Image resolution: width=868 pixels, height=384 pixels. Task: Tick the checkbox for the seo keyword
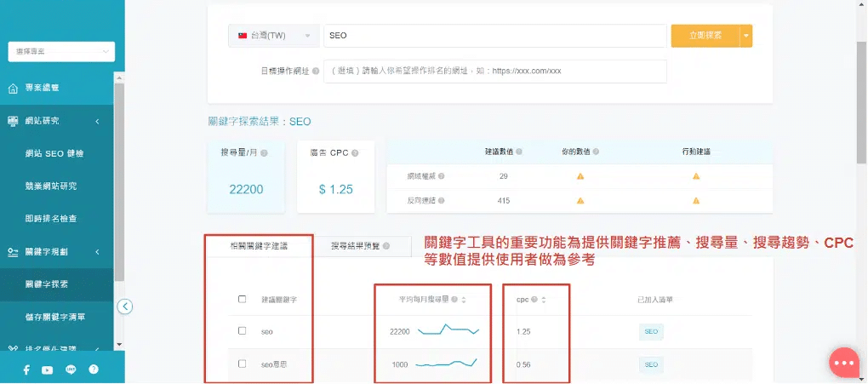pyautogui.click(x=243, y=330)
